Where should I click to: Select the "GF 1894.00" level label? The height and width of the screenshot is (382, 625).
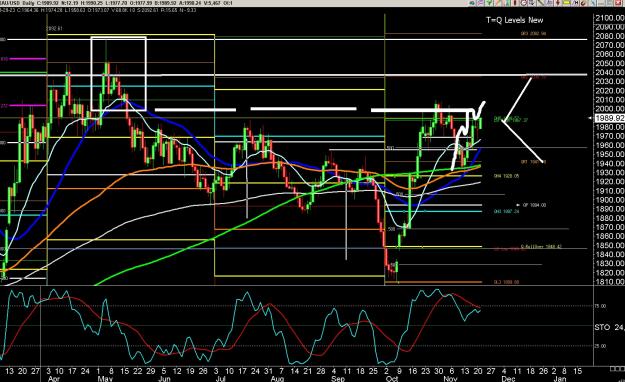(534, 205)
